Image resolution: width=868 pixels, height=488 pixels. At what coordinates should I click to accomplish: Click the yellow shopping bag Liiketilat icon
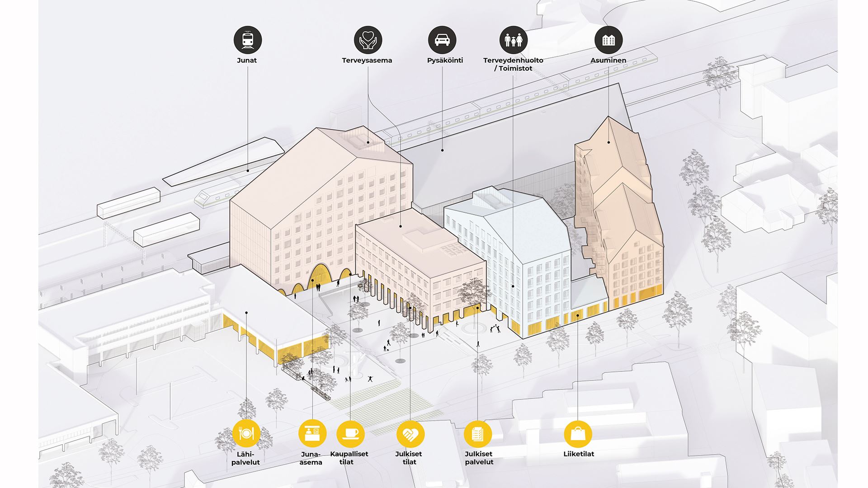pos(578,434)
